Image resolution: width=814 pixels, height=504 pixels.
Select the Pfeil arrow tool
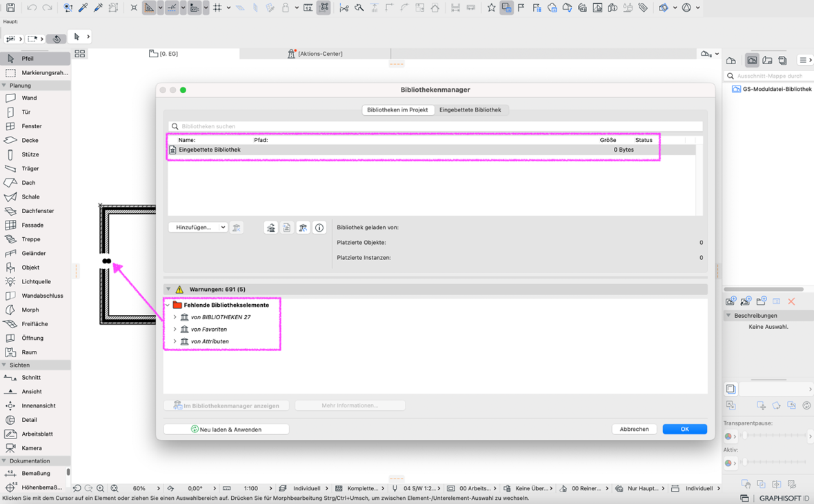(35, 59)
